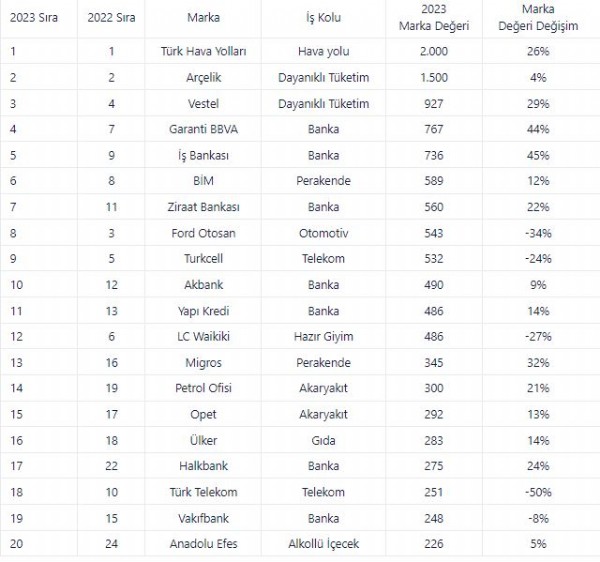The width and height of the screenshot is (600, 562).
Task: Click the Marka column header
Action: coord(203,18)
